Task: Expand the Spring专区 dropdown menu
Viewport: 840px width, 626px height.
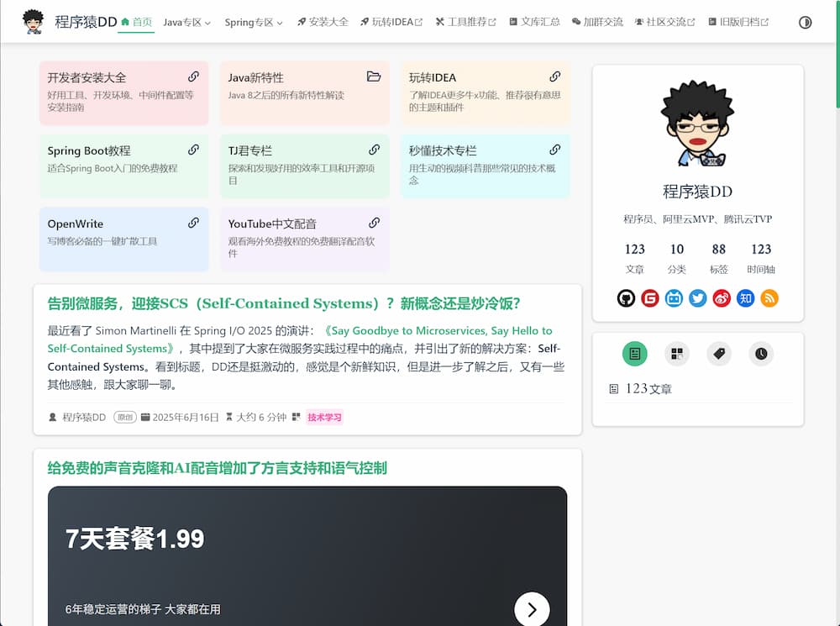Action: tap(254, 23)
